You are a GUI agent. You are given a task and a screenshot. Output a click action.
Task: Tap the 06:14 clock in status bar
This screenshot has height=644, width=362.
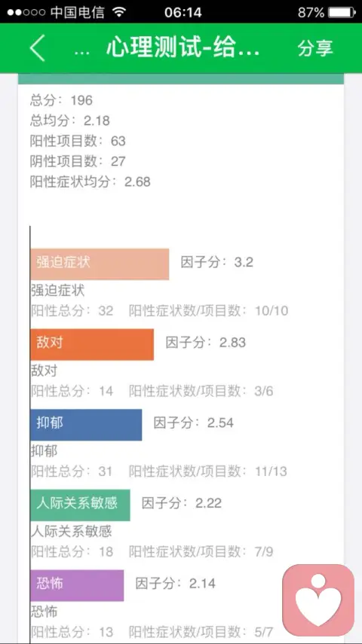(x=183, y=12)
